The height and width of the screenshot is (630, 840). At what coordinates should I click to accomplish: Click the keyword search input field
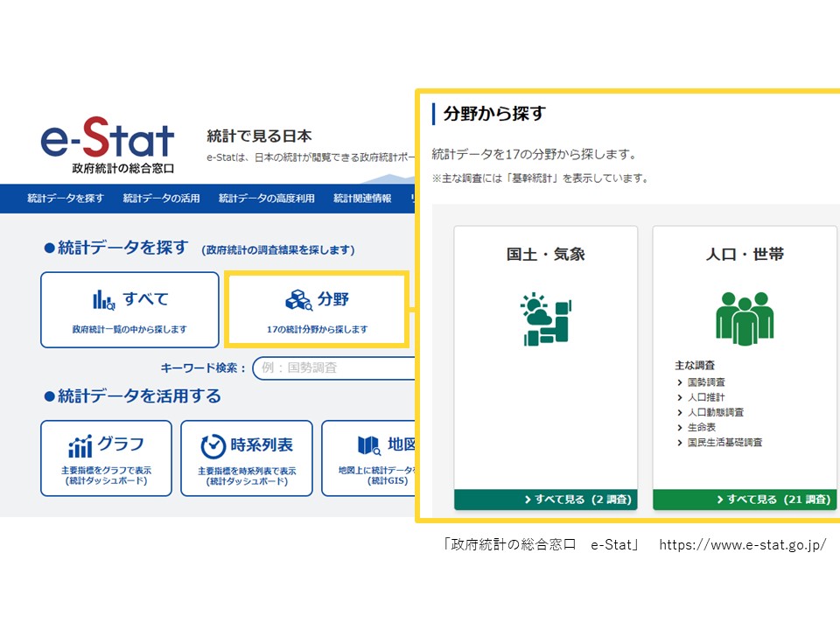334,368
